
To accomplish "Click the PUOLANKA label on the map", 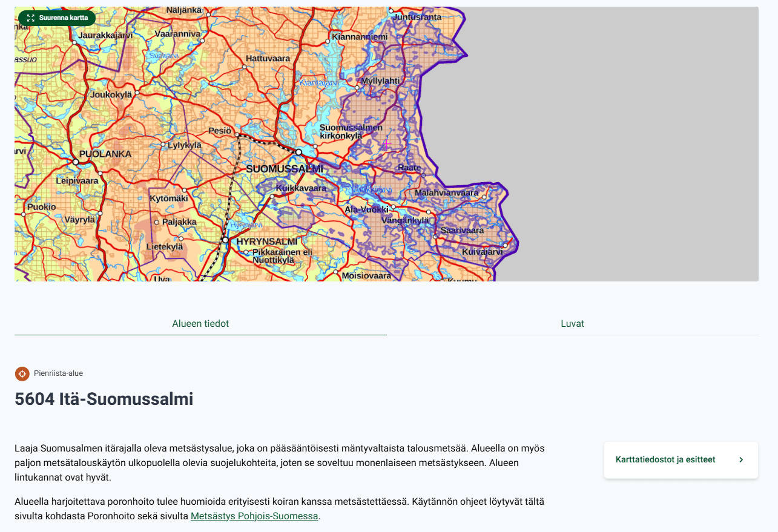I will [x=105, y=154].
